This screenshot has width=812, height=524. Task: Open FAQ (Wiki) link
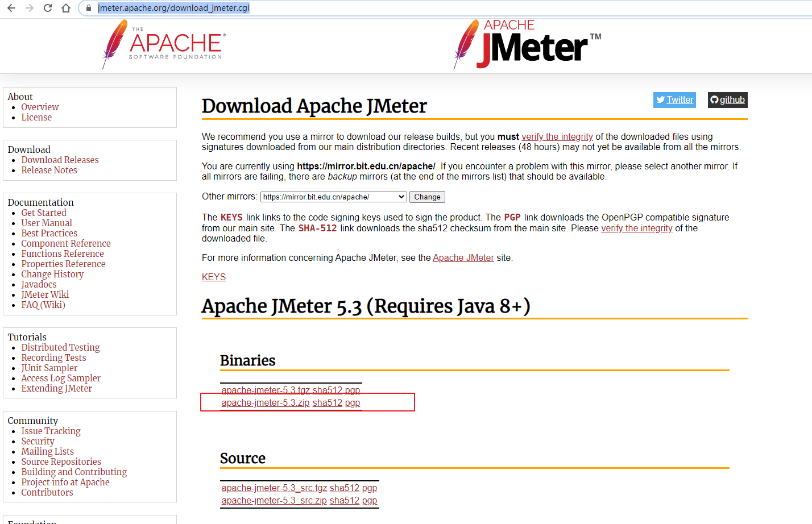pos(43,305)
